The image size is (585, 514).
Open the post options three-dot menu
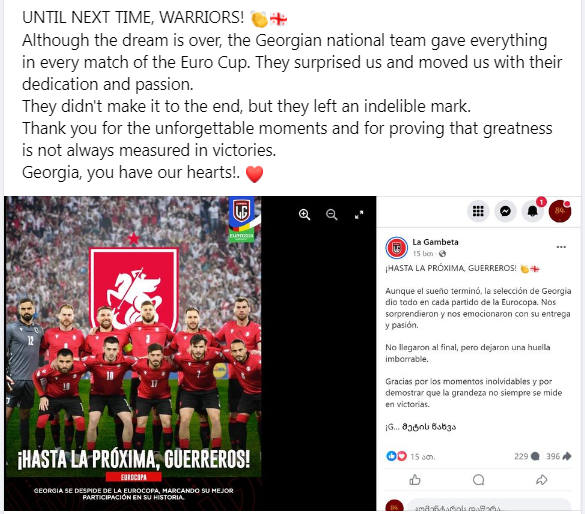tap(561, 247)
